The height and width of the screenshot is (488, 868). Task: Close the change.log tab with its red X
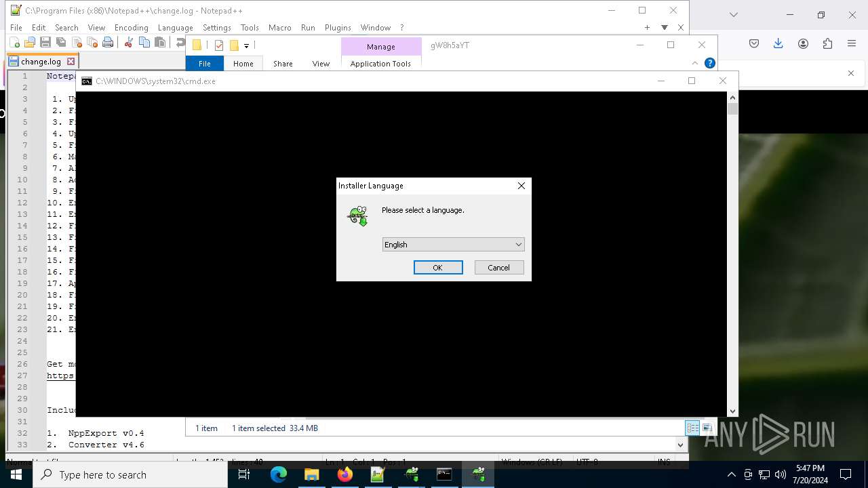[71, 61]
